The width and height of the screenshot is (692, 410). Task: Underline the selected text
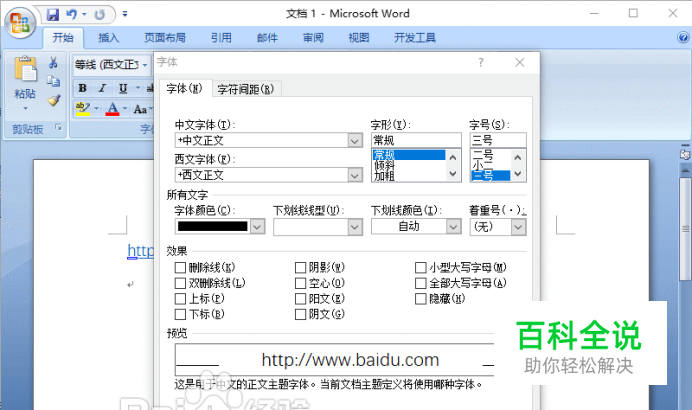pyautogui.click(x=123, y=88)
